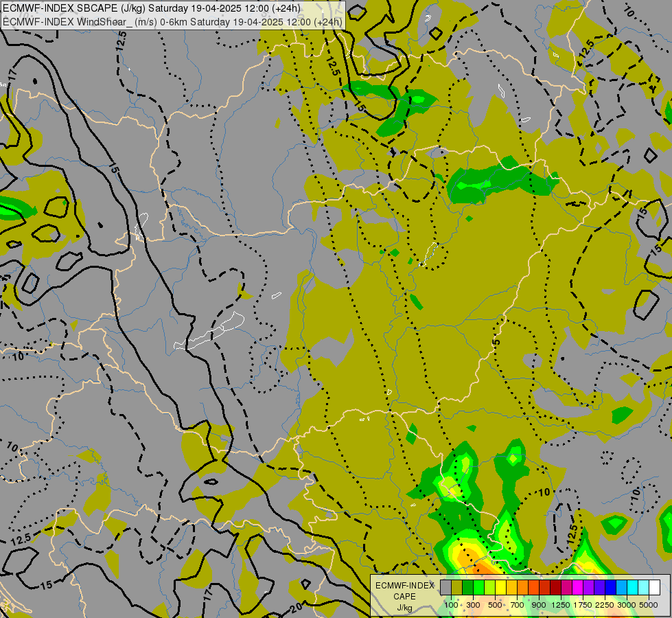The width and height of the screenshot is (672, 618).
Task: Choose the white legend swatch
Action: (x=654, y=587)
